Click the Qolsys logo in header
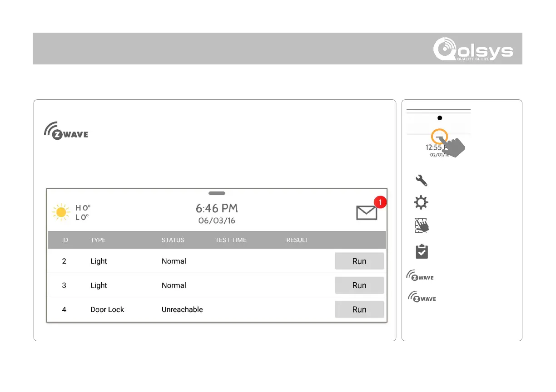This screenshot has height=392, width=556. [473, 49]
